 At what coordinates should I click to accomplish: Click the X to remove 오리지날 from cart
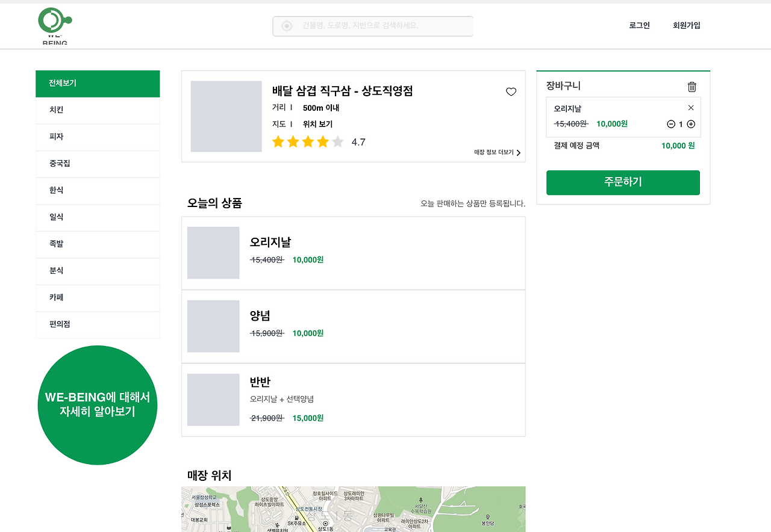[x=690, y=108]
